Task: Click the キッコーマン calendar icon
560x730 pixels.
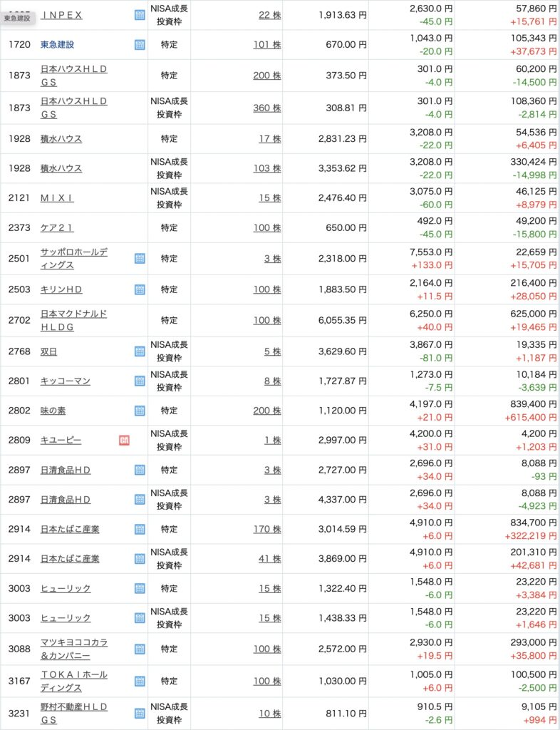Action: pyautogui.click(x=139, y=381)
